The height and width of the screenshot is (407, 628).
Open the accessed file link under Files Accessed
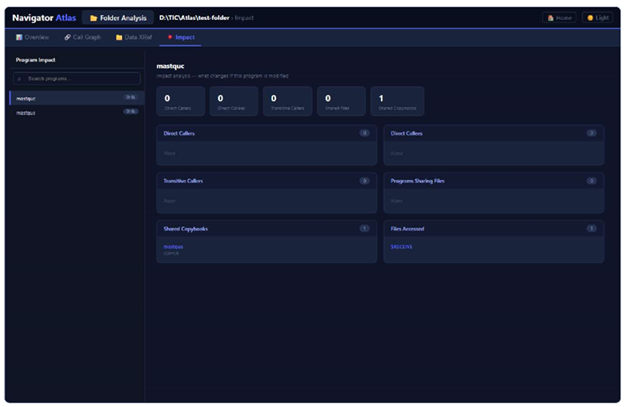[401, 247]
